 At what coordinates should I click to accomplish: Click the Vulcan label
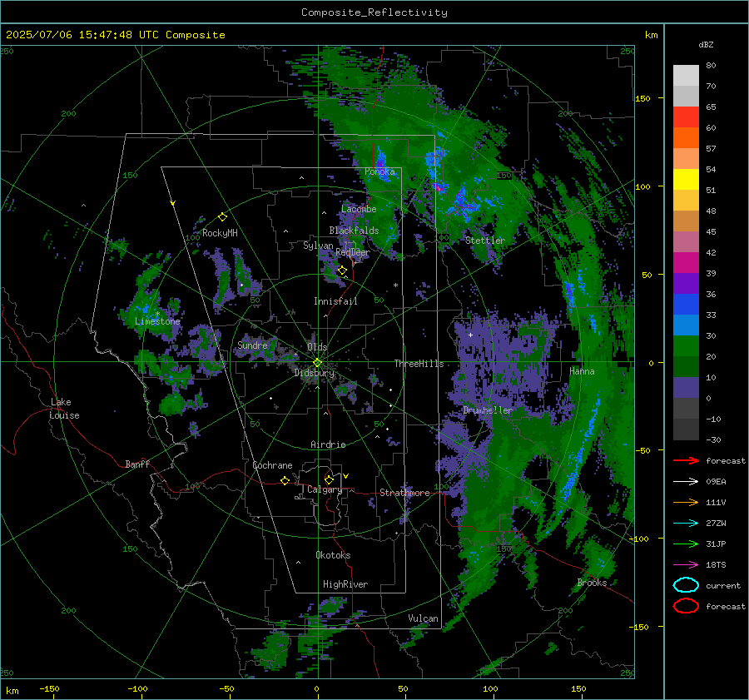[x=423, y=618]
